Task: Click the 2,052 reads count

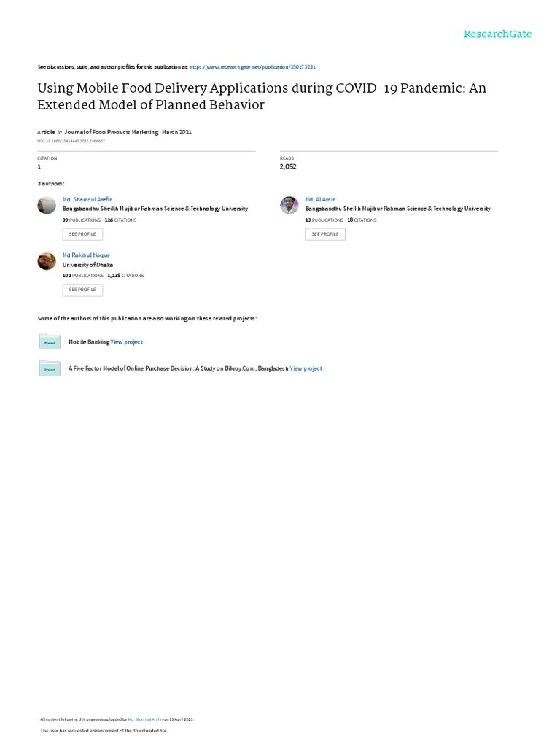Action: click(x=288, y=166)
